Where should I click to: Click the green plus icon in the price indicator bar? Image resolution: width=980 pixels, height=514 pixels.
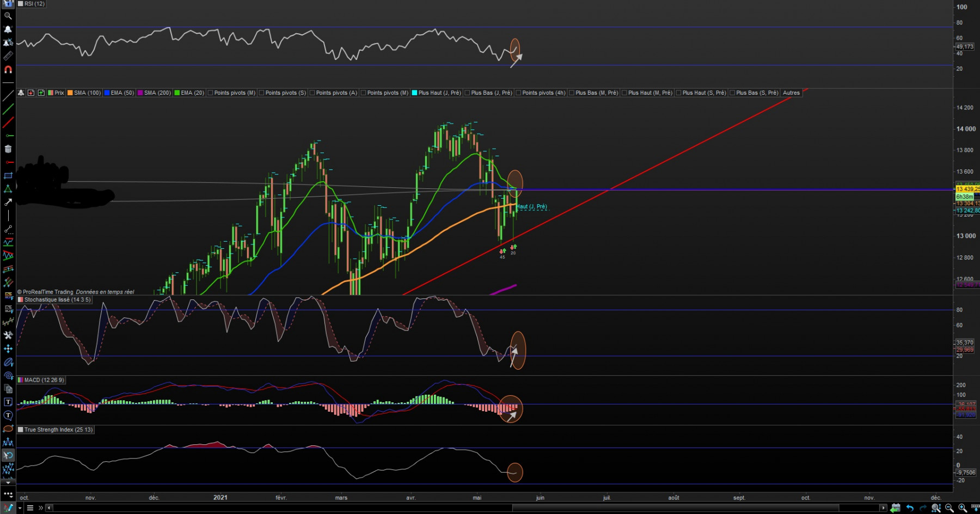coord(41,93)
